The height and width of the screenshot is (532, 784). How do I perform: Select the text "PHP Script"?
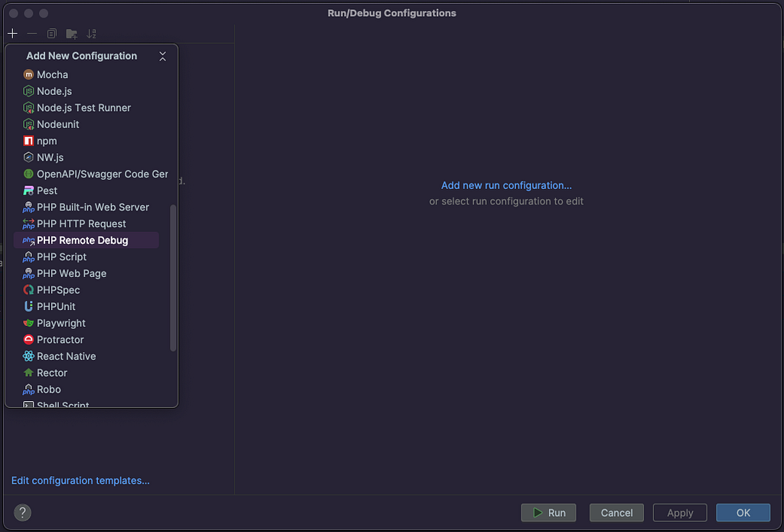61,257
